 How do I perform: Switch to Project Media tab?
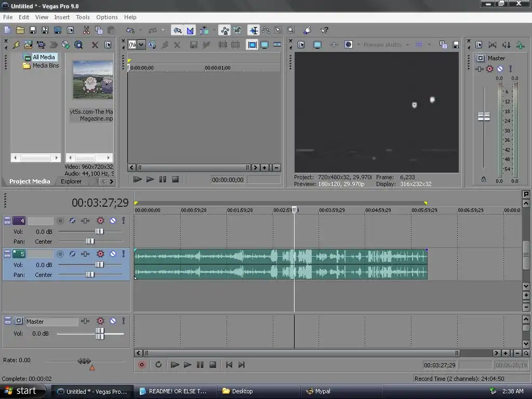coord(30,181)
